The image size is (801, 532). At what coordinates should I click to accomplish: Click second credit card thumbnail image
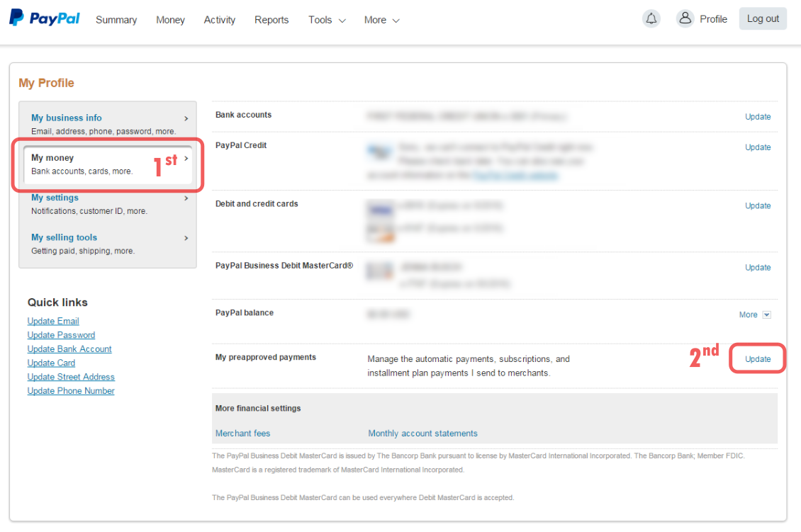pyautogui.click(x=381, y=232)
